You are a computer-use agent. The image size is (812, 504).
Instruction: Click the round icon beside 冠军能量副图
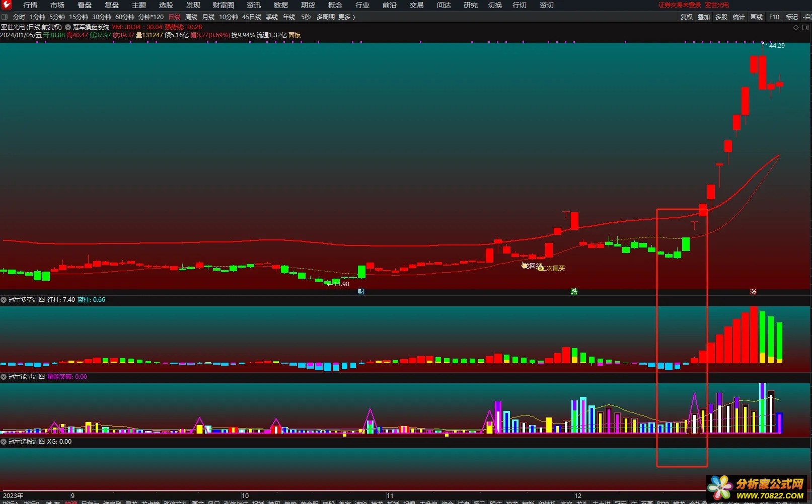pyautogui.click(x=4, y=377)
